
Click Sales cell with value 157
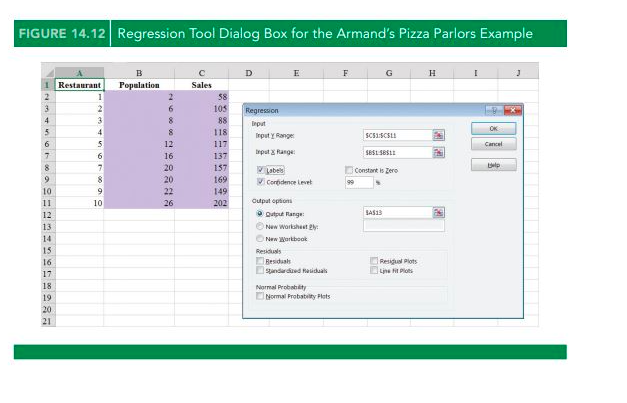pos(202,168)
